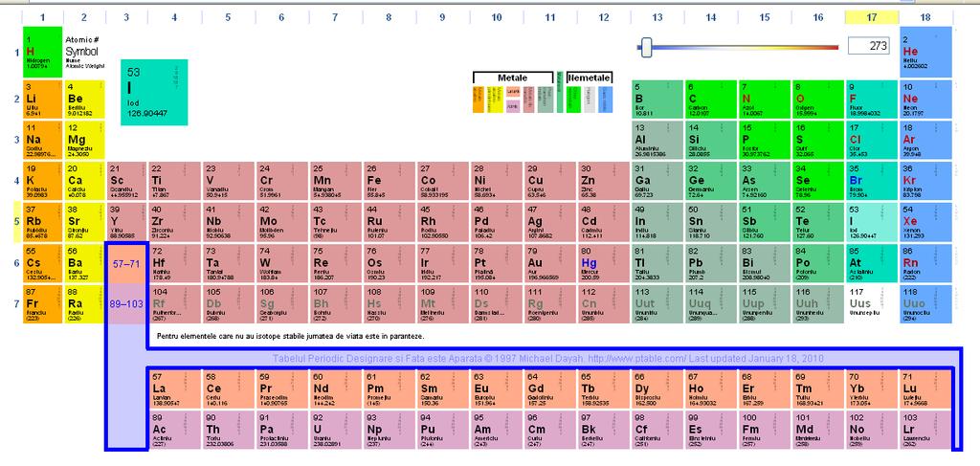
Task: Select the Rf (104) element cell
Action: pos(174,304)
